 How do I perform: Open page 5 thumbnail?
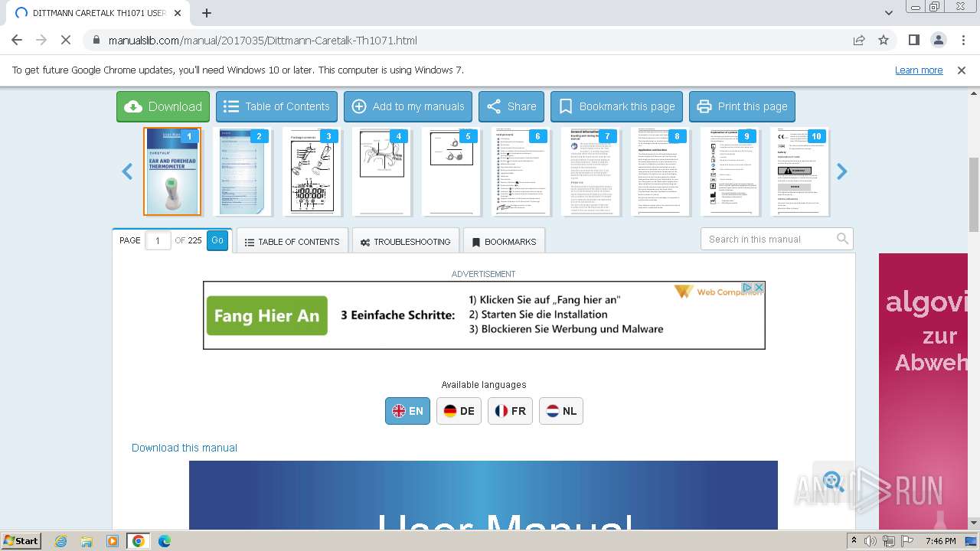tap(451, 171)
